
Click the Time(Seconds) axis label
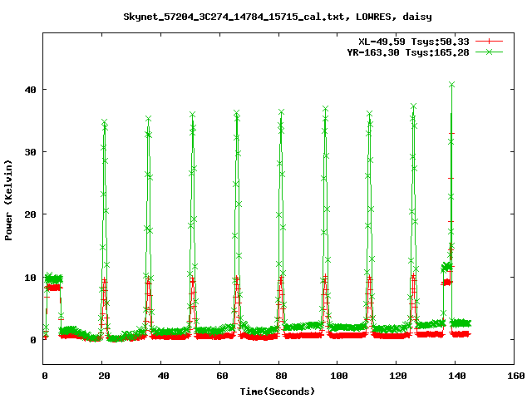click(278, 392)
